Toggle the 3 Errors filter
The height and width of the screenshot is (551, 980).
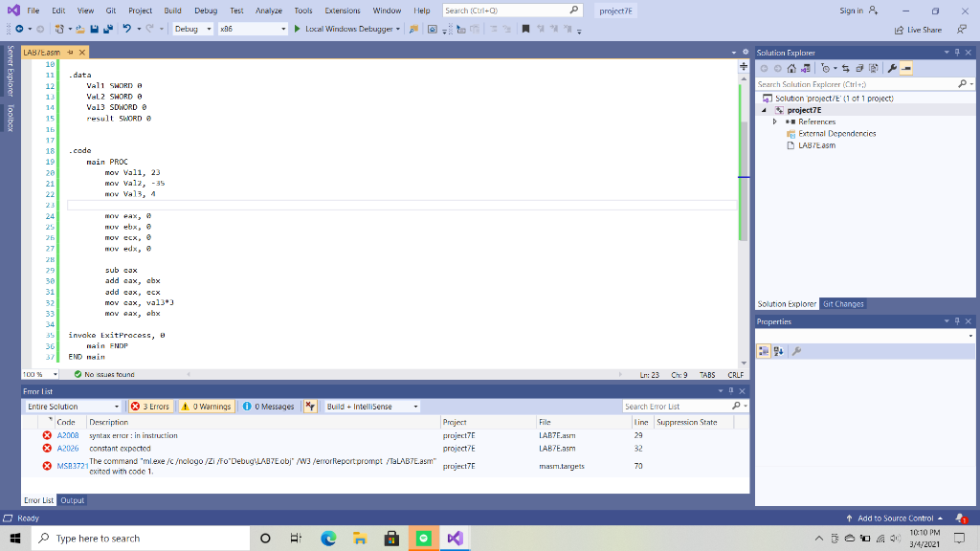[150, 406]
